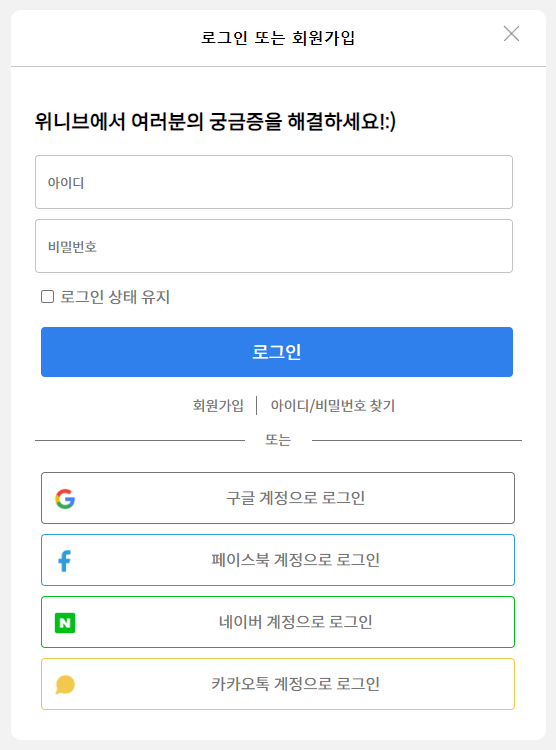Click the blue 로그인 button
Viewport: 556px width, 750px height.
(277, 352)
